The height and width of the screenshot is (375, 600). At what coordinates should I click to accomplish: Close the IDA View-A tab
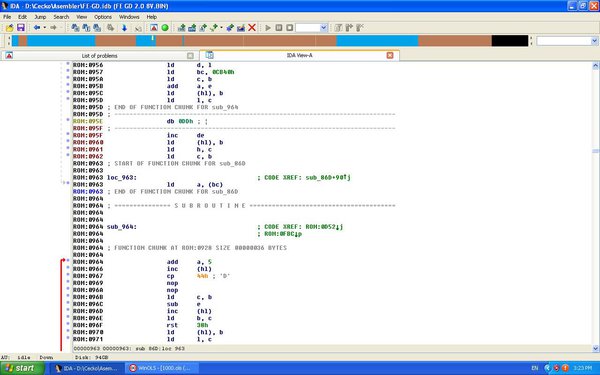(x=390, y=55)
